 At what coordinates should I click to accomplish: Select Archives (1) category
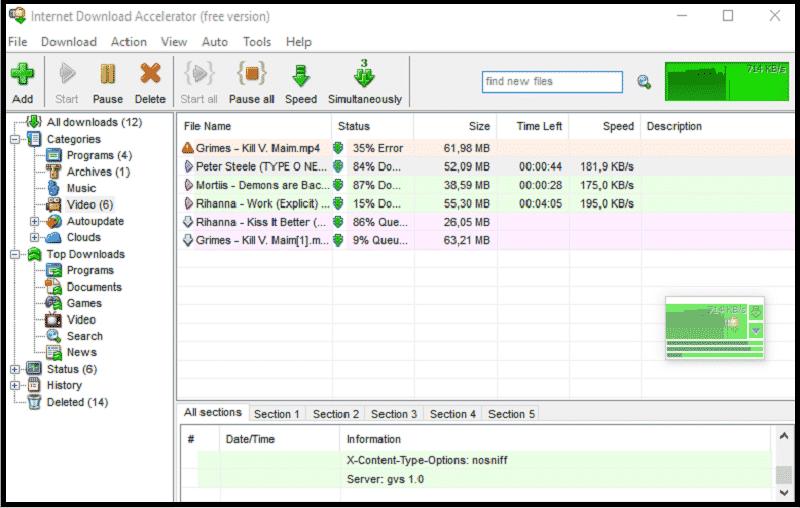tap(98, 172)
